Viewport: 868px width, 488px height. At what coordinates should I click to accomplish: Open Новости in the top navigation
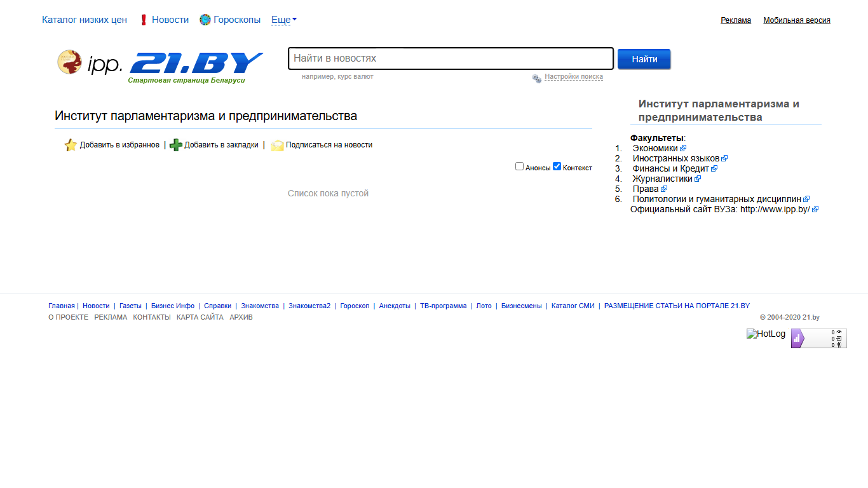point(170,20)
